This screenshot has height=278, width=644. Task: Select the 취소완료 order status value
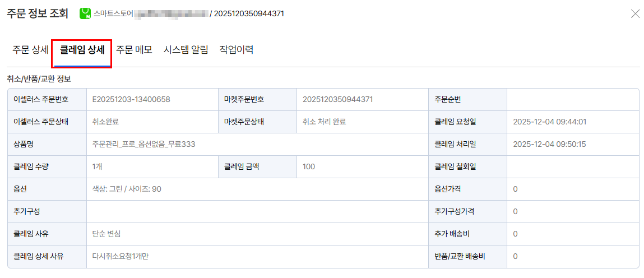coord(105,122)
